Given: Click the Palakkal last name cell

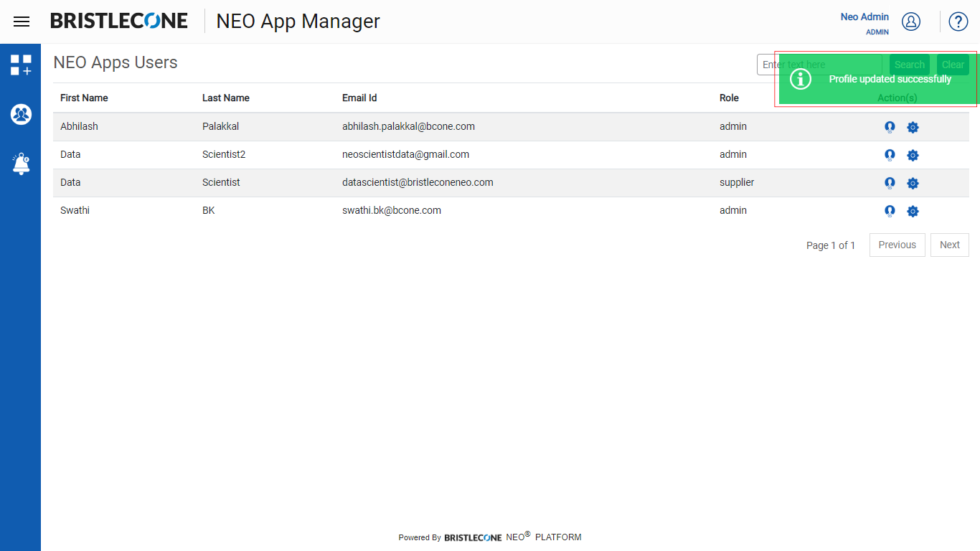Looking at the screenshot, I should coord(220,126).
